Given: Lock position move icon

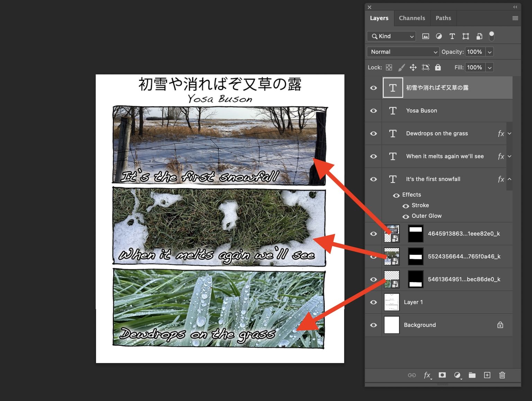Looking at the screenshot, I should coord(413,68).
